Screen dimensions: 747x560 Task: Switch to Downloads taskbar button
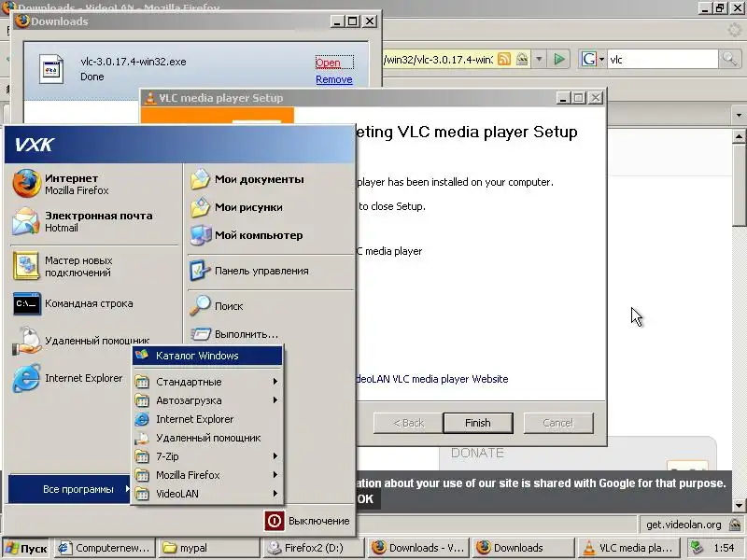523,548
